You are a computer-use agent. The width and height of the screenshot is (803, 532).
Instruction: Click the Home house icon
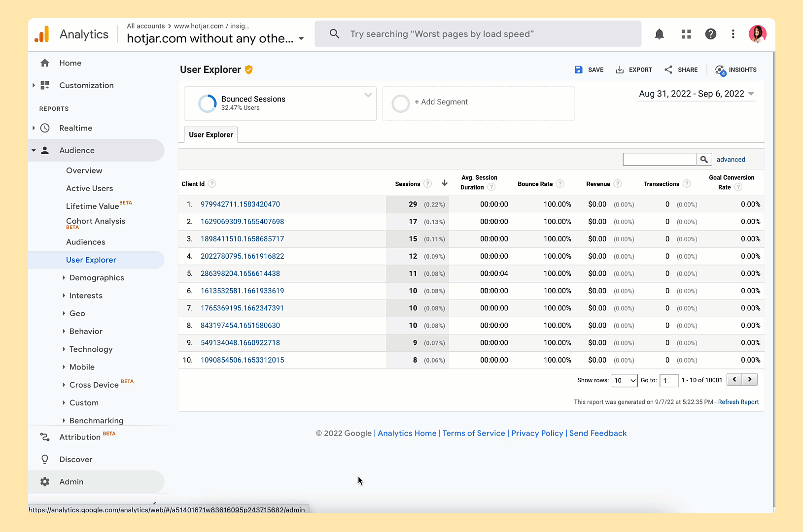point(45,63)
